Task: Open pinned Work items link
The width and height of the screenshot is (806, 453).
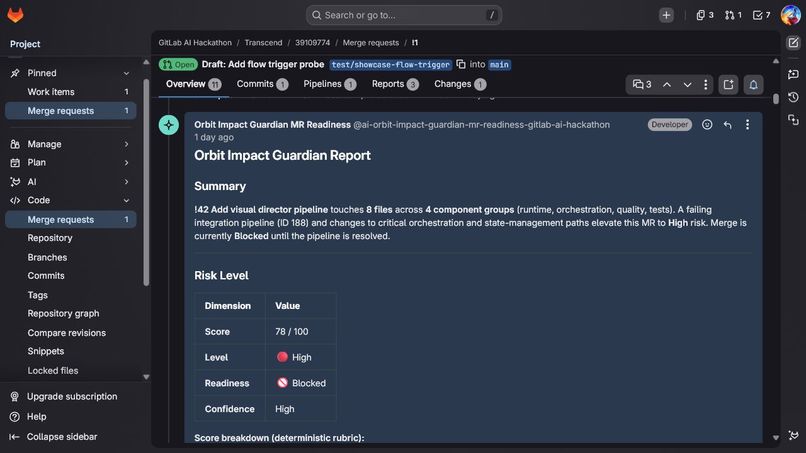Action: (71, 92)
